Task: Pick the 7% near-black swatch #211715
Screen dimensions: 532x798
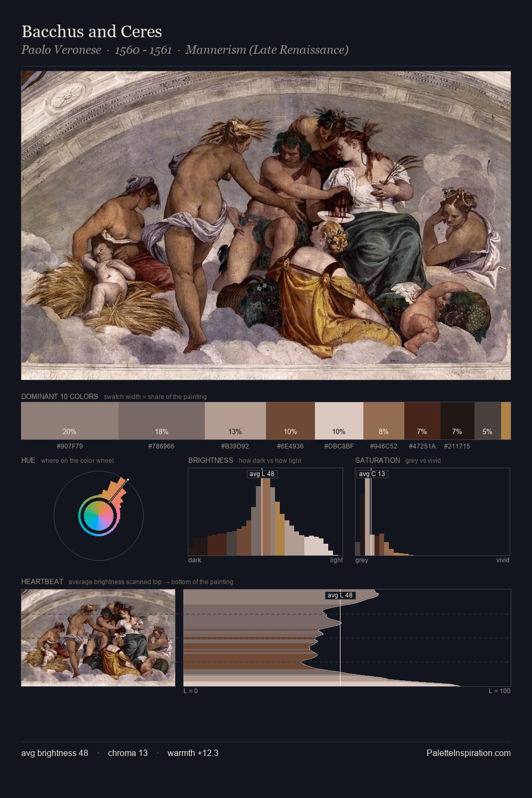Action: 457,421
